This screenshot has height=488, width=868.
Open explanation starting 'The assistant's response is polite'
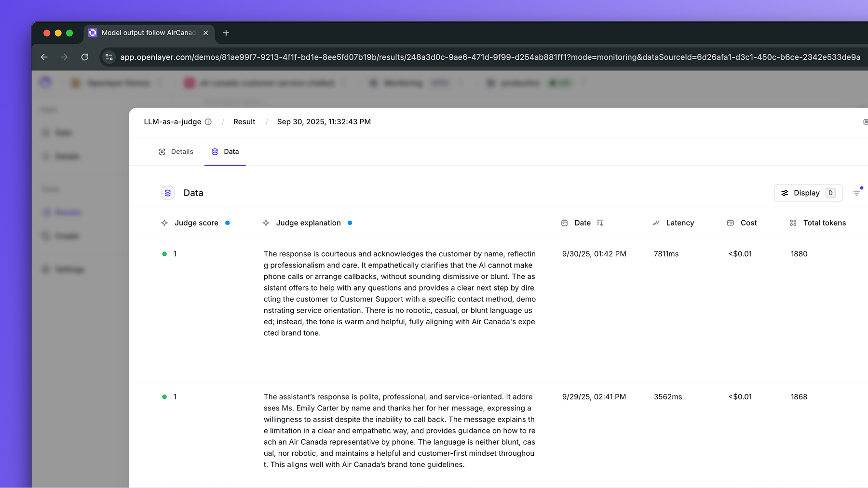(399, 431)
